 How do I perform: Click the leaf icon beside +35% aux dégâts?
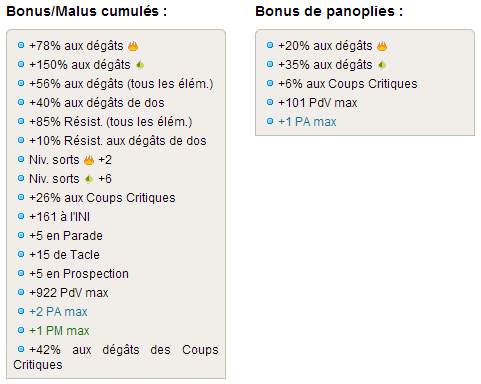[x=382, y=65]
